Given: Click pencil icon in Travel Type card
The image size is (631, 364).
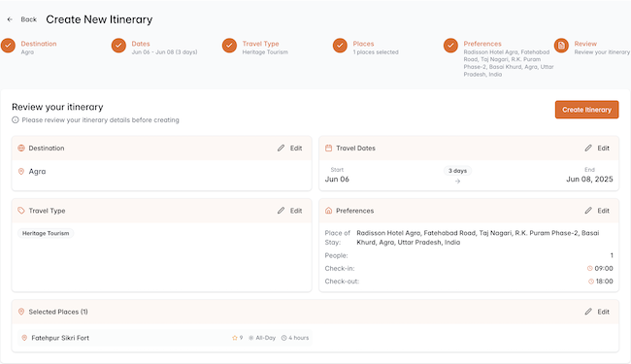Looking at the screenshot, I should point(281,211).
